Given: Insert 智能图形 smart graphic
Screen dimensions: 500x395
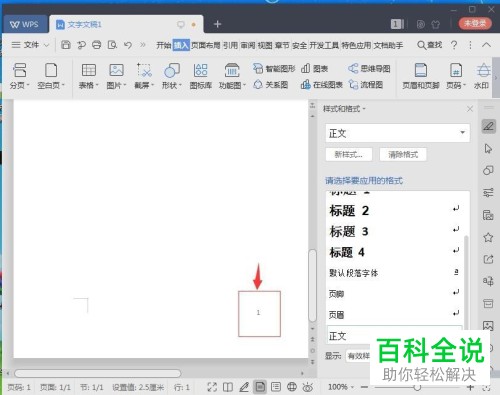Looking at the screenshot, I should [274, 69].
